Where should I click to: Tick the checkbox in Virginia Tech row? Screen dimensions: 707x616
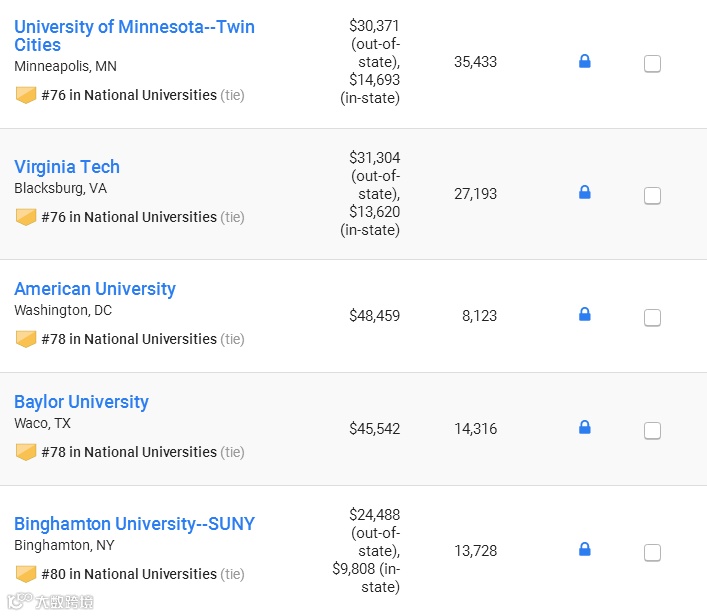pos(652,196)
